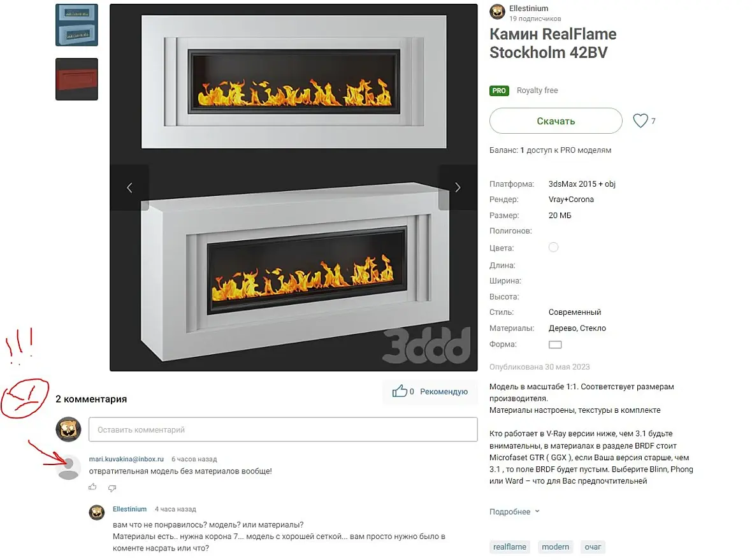Open mari.kuvakina@inbox.ru commenter profile
Image resolution: width=752 pixels, height=560 pixels.
click(126, 459)
